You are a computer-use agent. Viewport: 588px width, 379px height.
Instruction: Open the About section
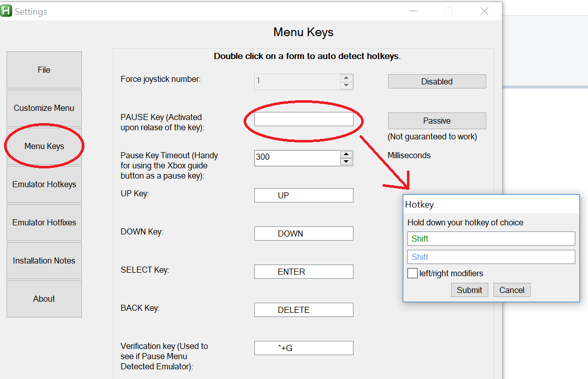44,299
